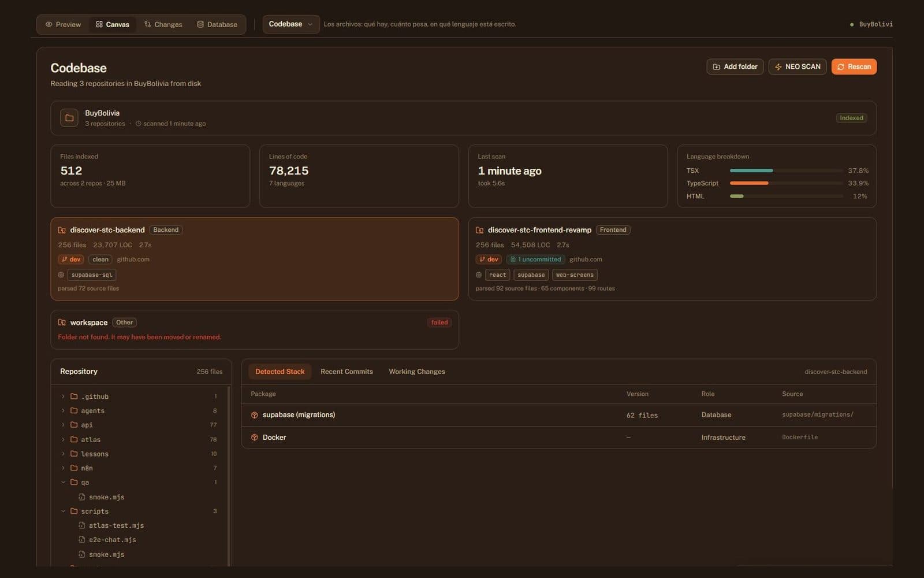Click the supabase-sql tag
This screenshot has height=578, width=924.
92,275
